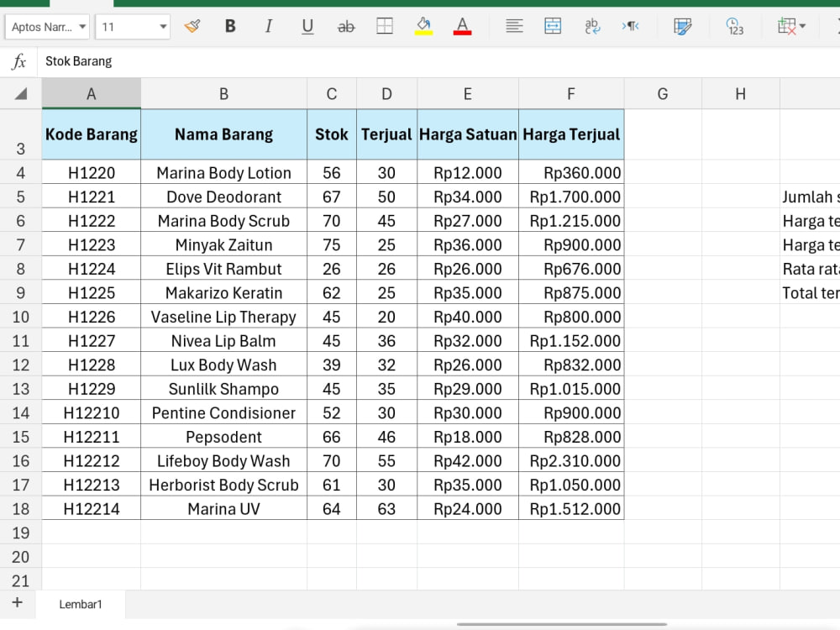Image resolution: width=840 pixels, height=630 pixels.
Task: Select cell Marina Body Lotion
Action: (x=224, y=172)
